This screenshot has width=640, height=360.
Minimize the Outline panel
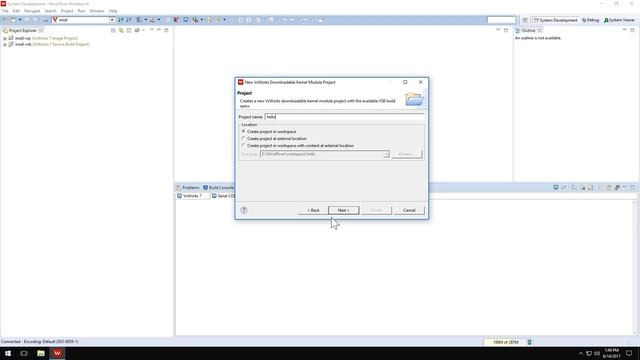[624, 30]
